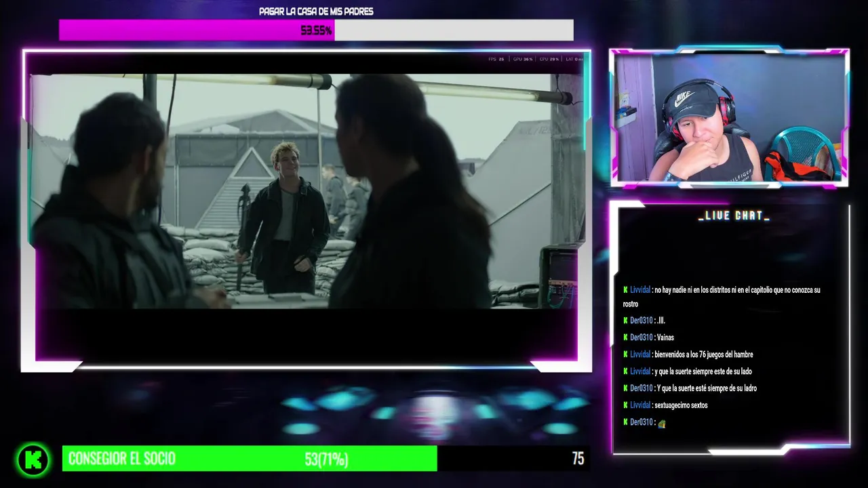Click the movie video frame
Image resolution: width=868 pixels, height=488 pixels.
click(307, 191)
